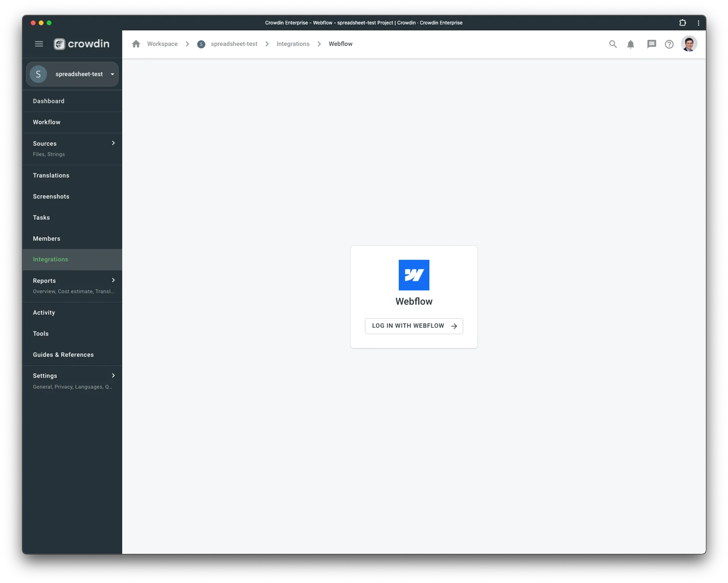The height and width of the screenshot is (583, 728).
Task: Click the Webflow logo tile
Action: pos(414,275)
